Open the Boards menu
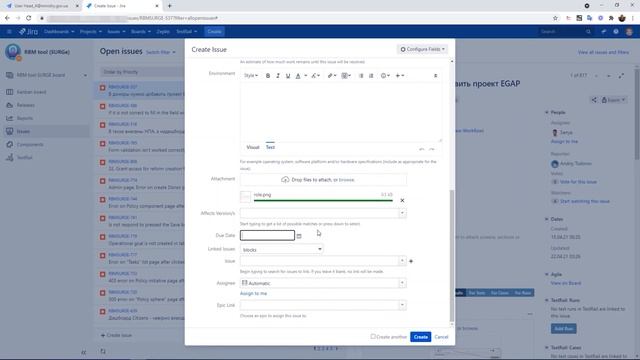 click(141, 31)
